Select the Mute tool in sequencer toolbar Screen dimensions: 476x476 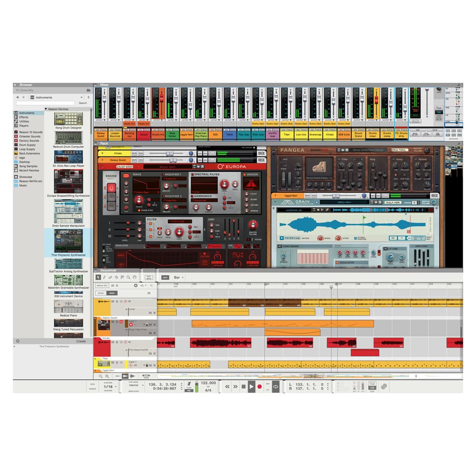(x=122, y=277)
